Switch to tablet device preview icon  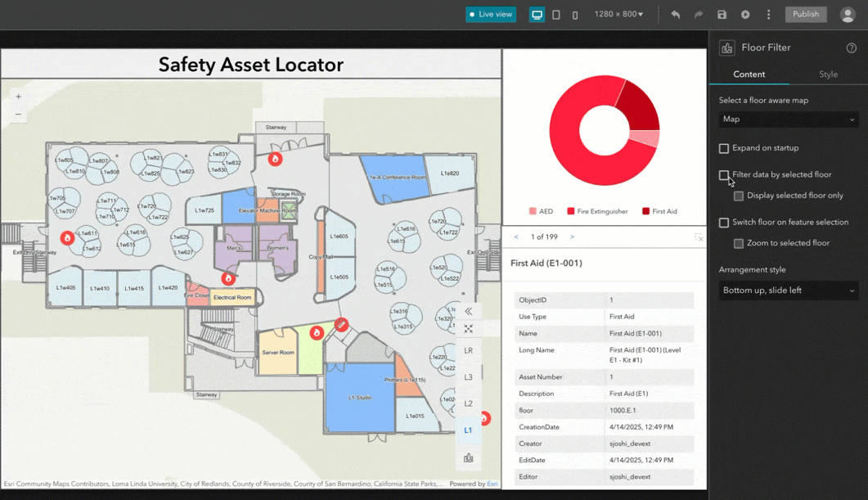pyautogui.click(x=556, y=15)
